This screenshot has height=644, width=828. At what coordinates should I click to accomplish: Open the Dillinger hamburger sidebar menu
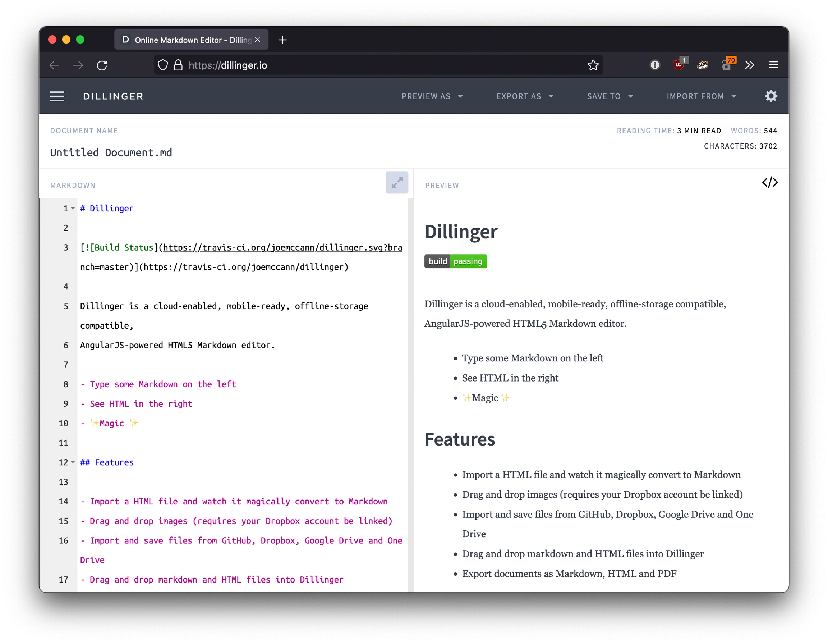(57, 96)
